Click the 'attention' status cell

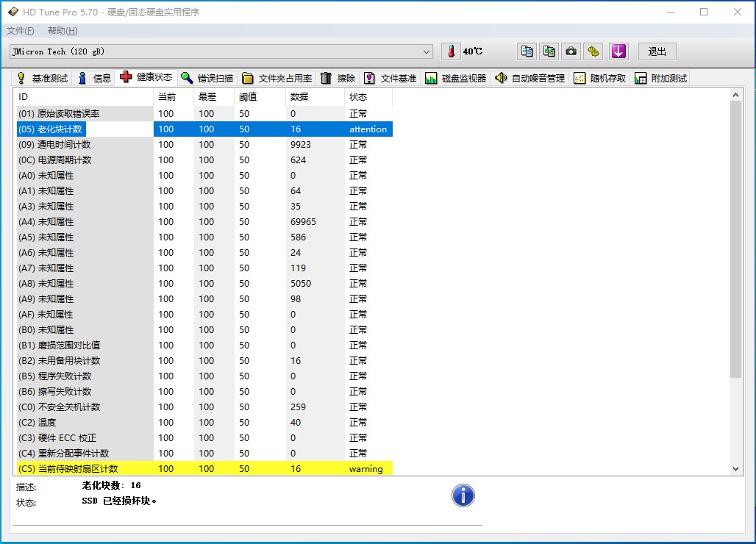[368, 129]
